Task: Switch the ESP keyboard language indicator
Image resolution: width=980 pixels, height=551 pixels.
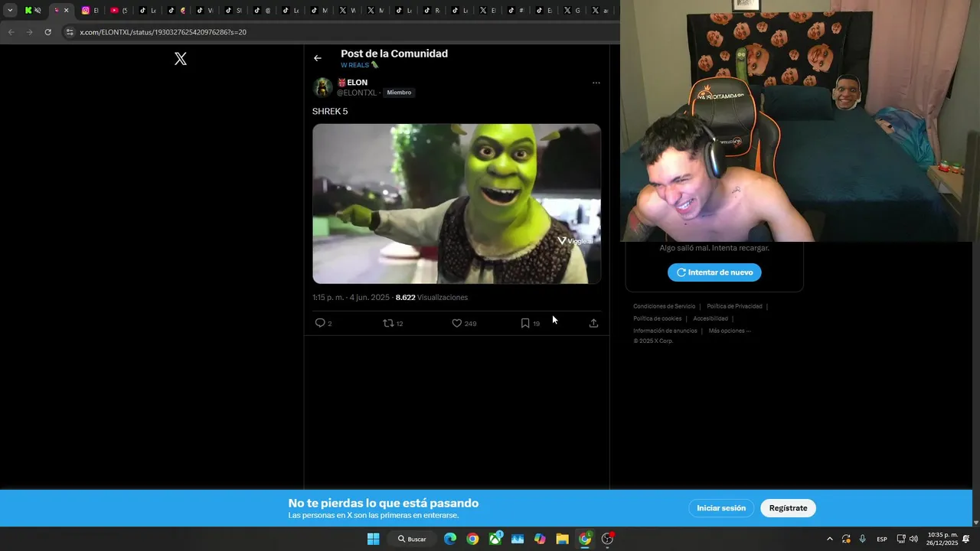Action: pyautogui.click(x=882, y=539)
